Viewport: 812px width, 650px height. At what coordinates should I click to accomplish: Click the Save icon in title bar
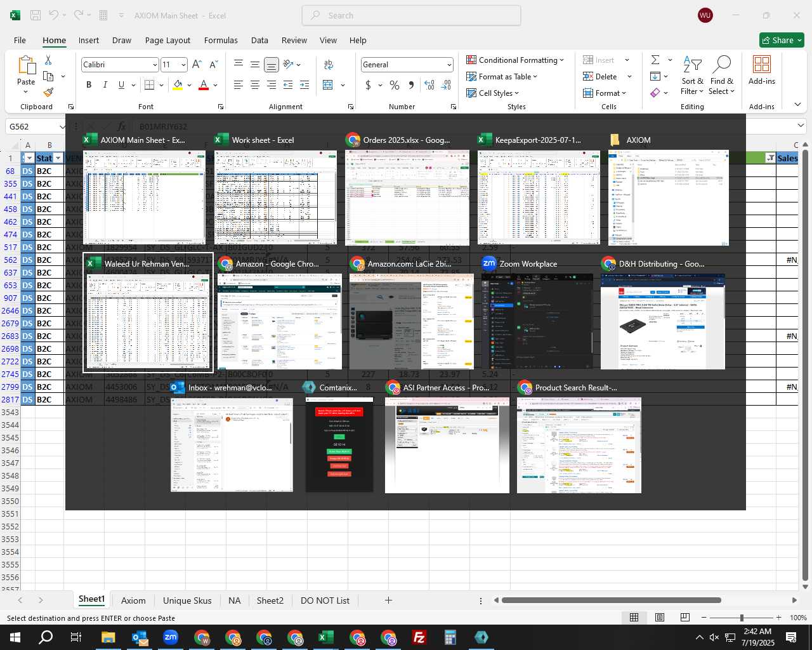tap(36, 15)
